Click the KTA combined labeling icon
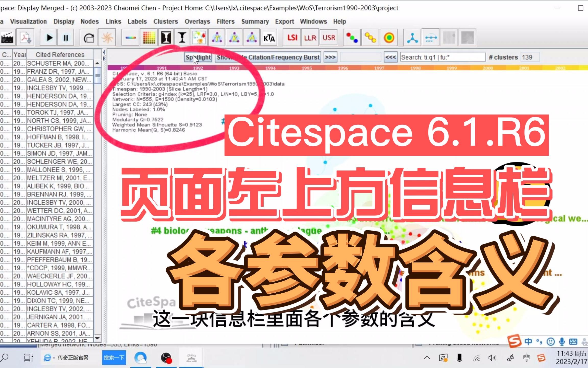Viewport: 588px width, 368px height. [x=269, y=38]
